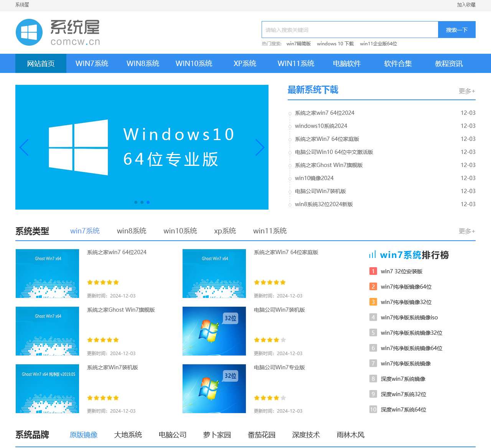Open the 电脑公司Win7专业版 card title
491x448 pixels.
(x=279, y=367)
